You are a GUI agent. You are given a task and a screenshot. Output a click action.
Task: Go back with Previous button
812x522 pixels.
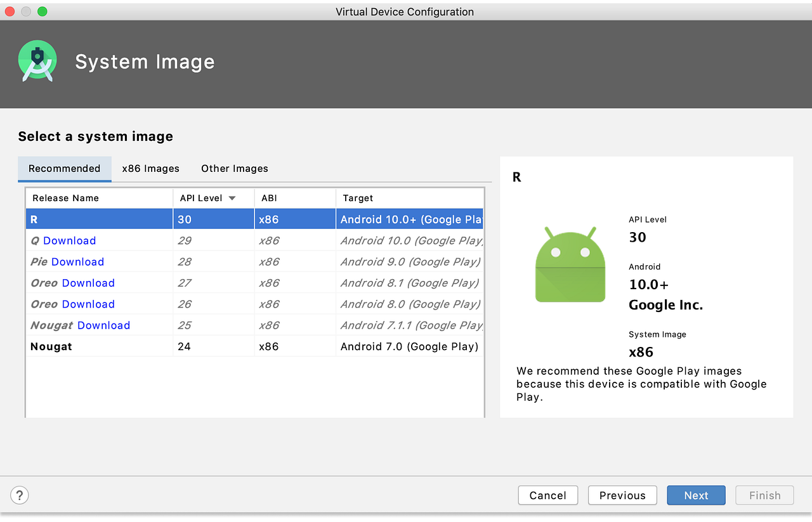[x=622, y=495]
